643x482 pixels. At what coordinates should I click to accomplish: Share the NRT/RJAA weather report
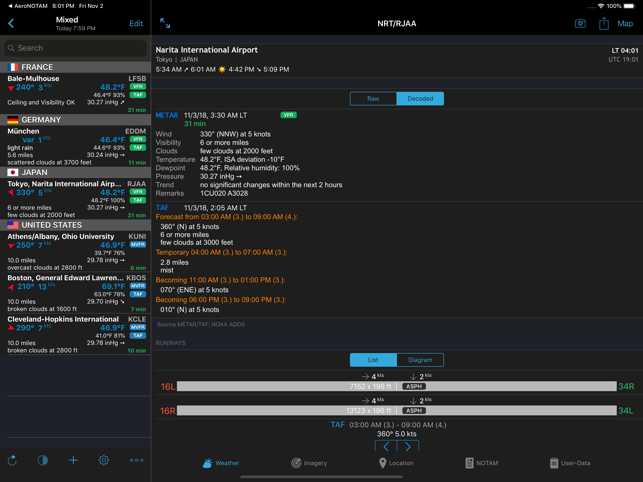(604, 23)
